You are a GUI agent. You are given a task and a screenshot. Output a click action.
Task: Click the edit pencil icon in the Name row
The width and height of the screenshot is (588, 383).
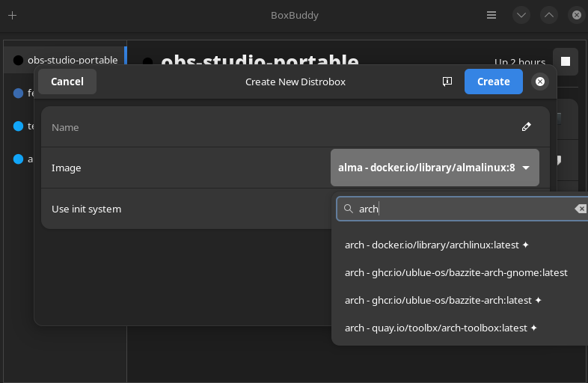(x=527, y=127)
